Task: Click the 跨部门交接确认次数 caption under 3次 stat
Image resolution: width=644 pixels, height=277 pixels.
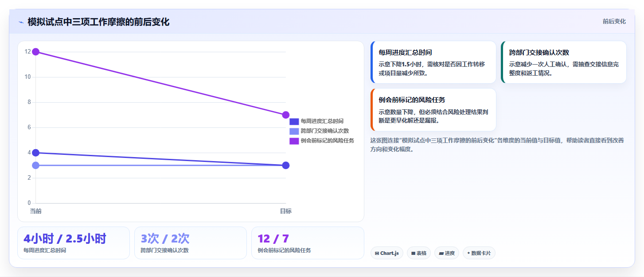Action: click(x=164, y=250)
